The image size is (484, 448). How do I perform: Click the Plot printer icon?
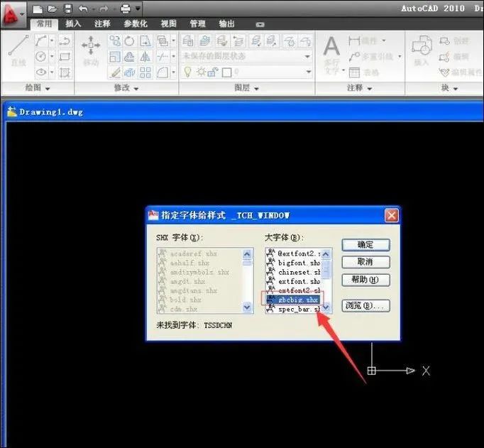pyautogui.click(x=126, y=9)
